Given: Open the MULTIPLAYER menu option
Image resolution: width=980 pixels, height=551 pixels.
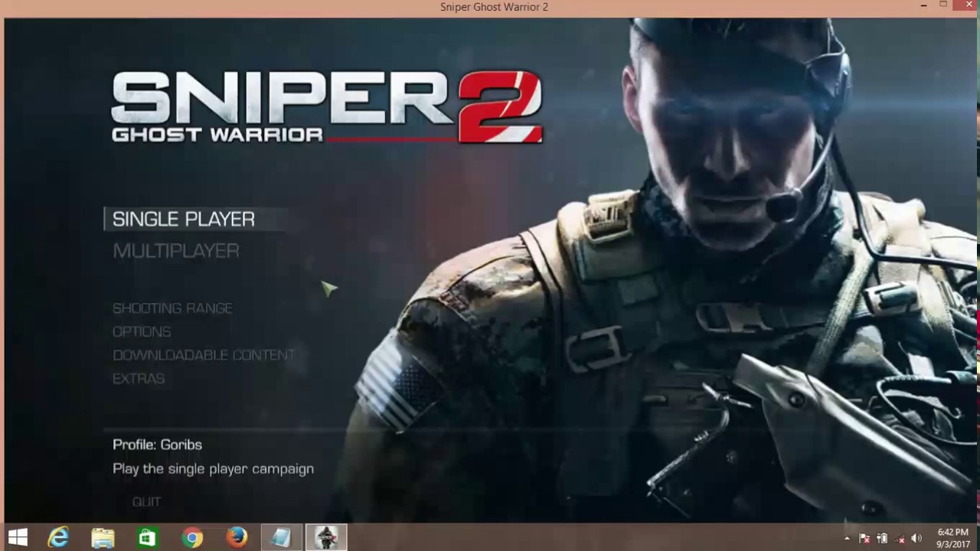Looking at the screenshot, I should click(x=176, y=251).
